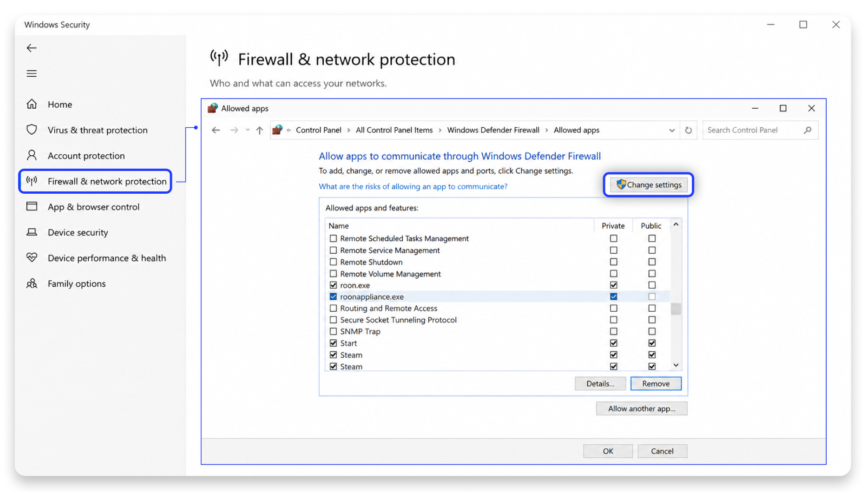
Task: Uncheck Public checkbox for Start
Action: pyautogui.click(x=652, y=343)
